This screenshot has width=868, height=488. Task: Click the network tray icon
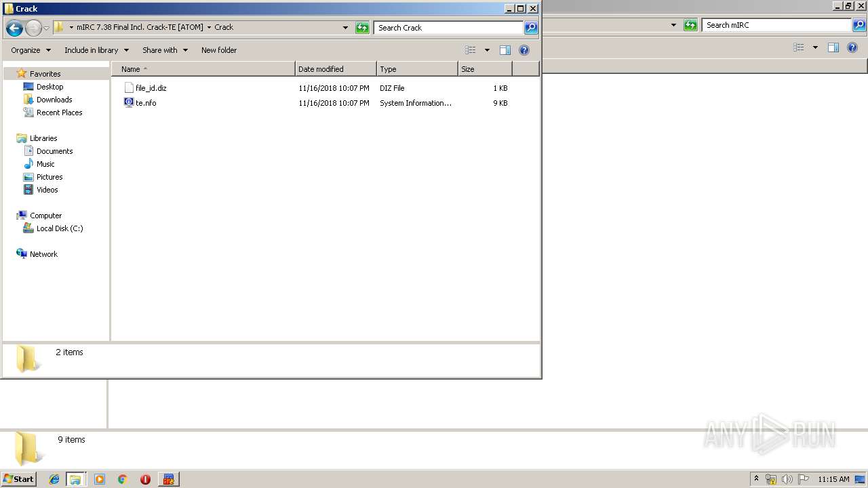point(771,479)
